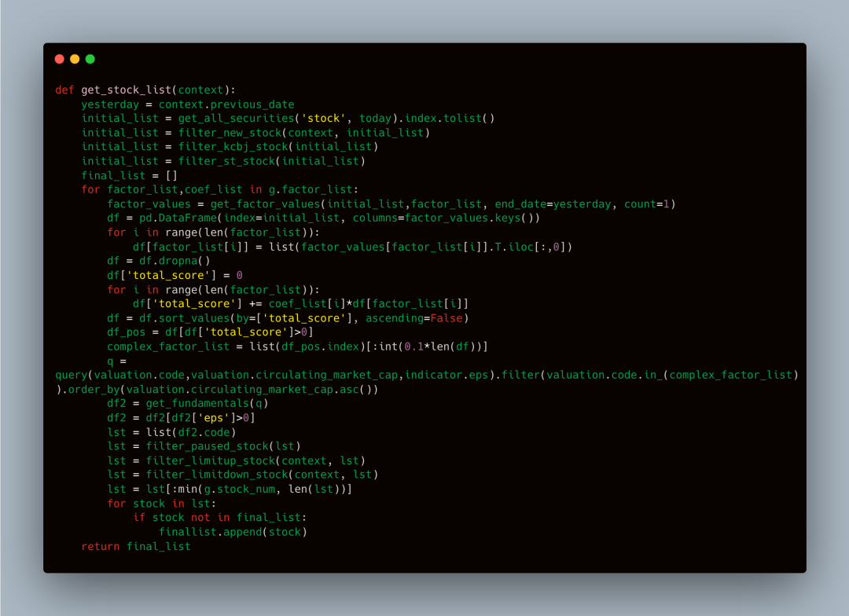This screenshot has height=616, width=849.
Task: Select 'end_date=yesterday' argument
Action: [x=553, y=204]
